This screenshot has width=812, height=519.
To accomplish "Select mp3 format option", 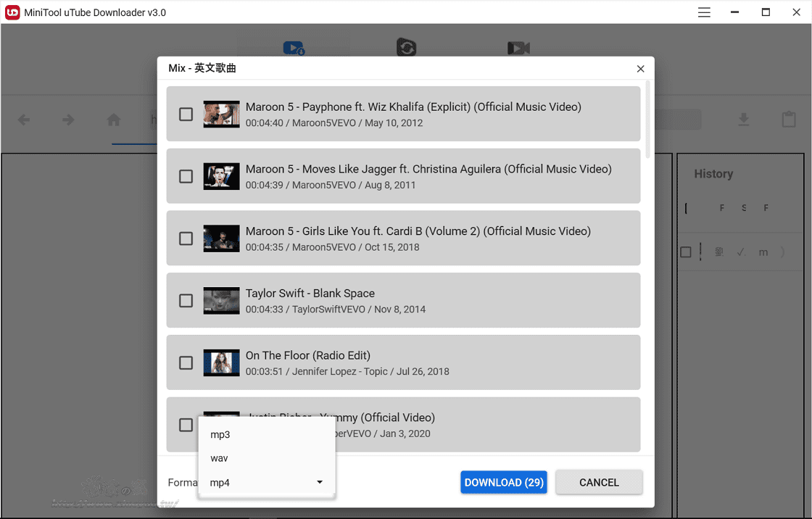I will [267, 435].
